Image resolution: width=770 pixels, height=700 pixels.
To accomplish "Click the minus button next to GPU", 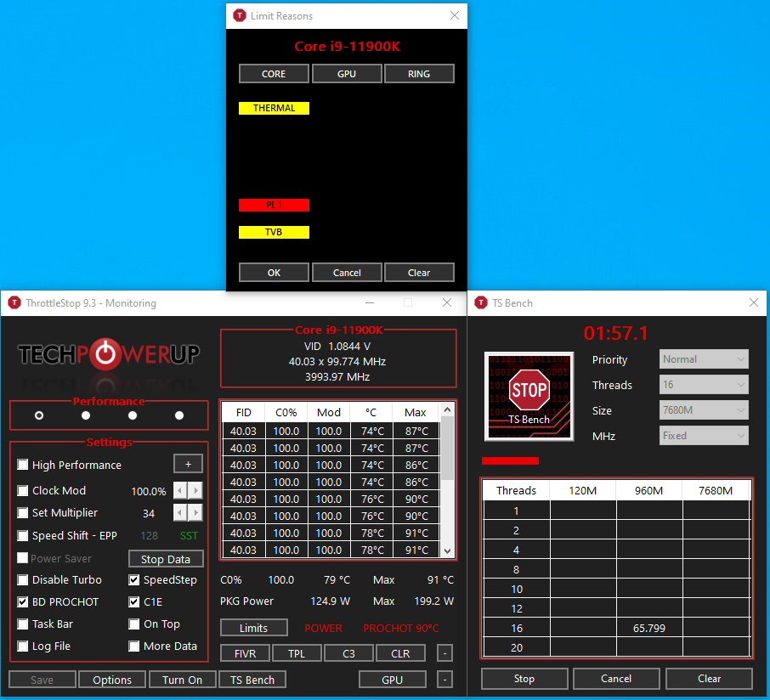I will click(x=444, y=680).
